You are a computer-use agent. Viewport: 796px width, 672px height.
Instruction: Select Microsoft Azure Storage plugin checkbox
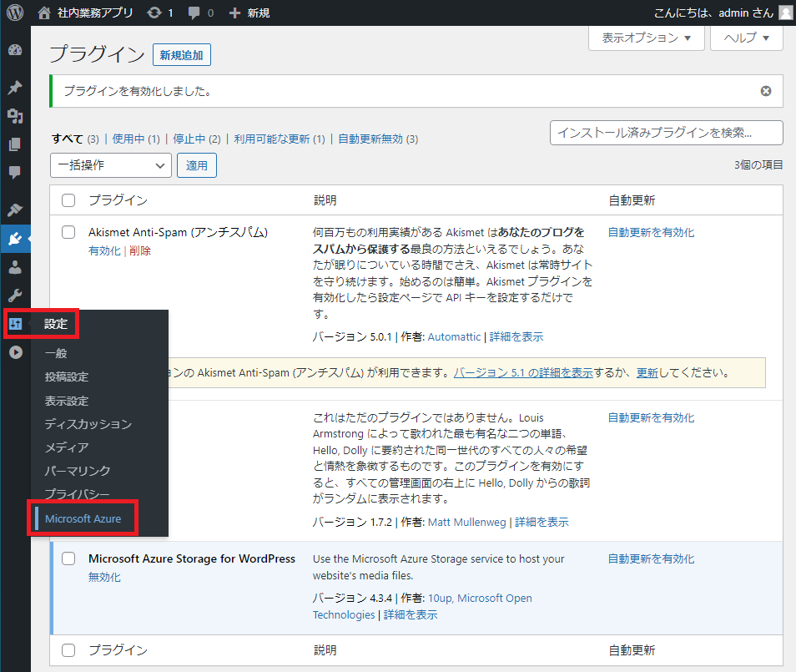[x=68, y=558]
